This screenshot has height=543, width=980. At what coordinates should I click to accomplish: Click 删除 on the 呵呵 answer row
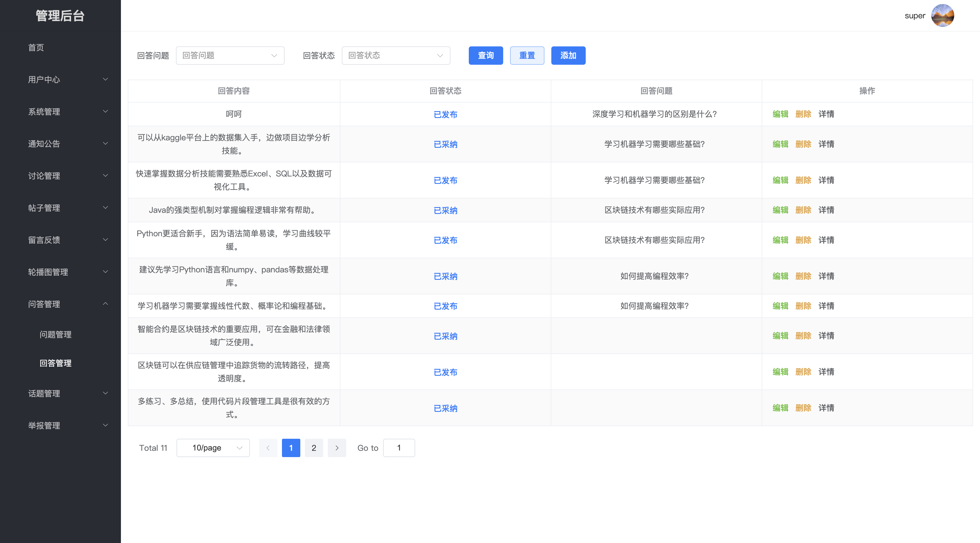(803, 114)
